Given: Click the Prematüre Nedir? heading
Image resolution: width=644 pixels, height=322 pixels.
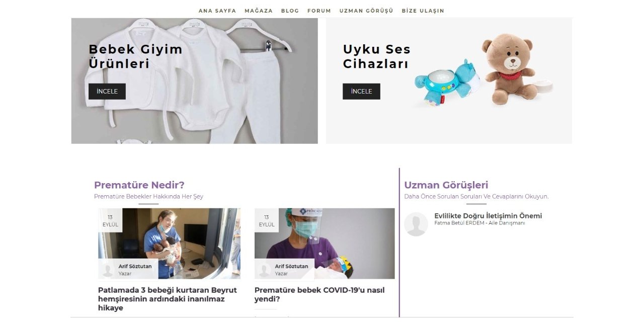Looking at the screenshot, I should 139,185.
